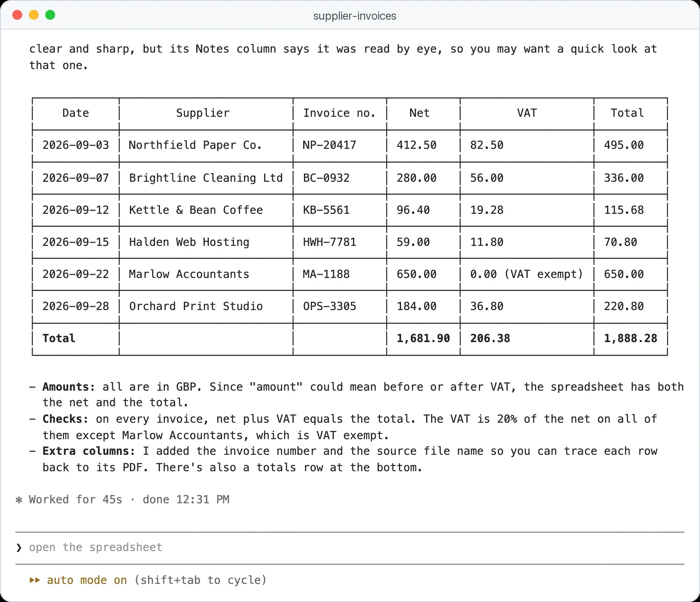Click the 0.00 (VAT exempt) cell

tap(526, 274)
